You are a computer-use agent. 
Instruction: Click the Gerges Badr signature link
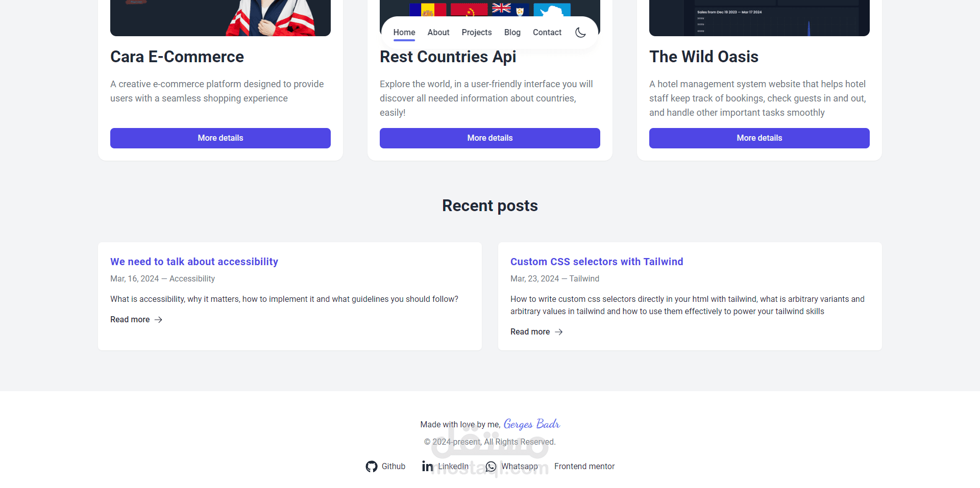click(x=531, y=424)
